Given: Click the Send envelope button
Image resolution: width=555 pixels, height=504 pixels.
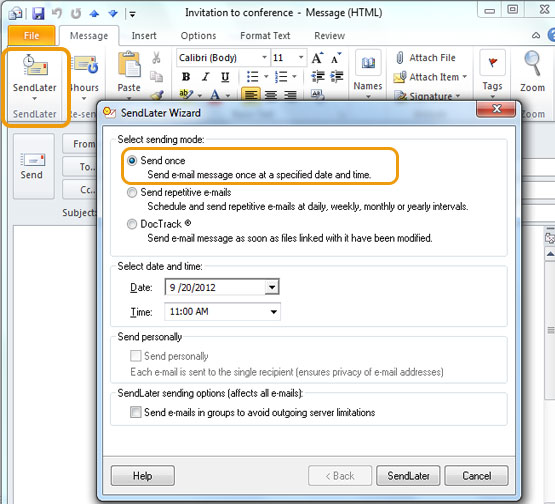Looking at the screenshot, I should (33, 166).
